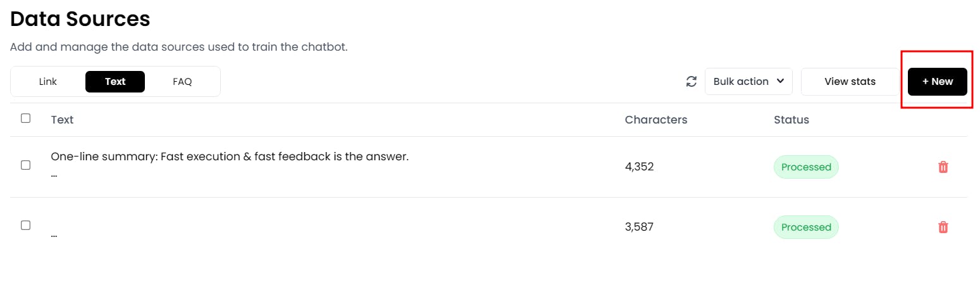Click the Characters column header
980x306 pixels.
656,120
